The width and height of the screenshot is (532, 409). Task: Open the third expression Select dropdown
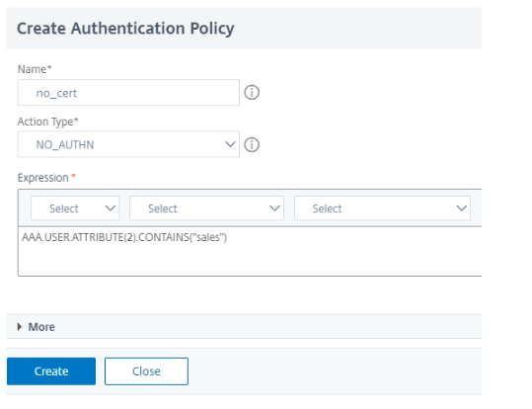382,208
